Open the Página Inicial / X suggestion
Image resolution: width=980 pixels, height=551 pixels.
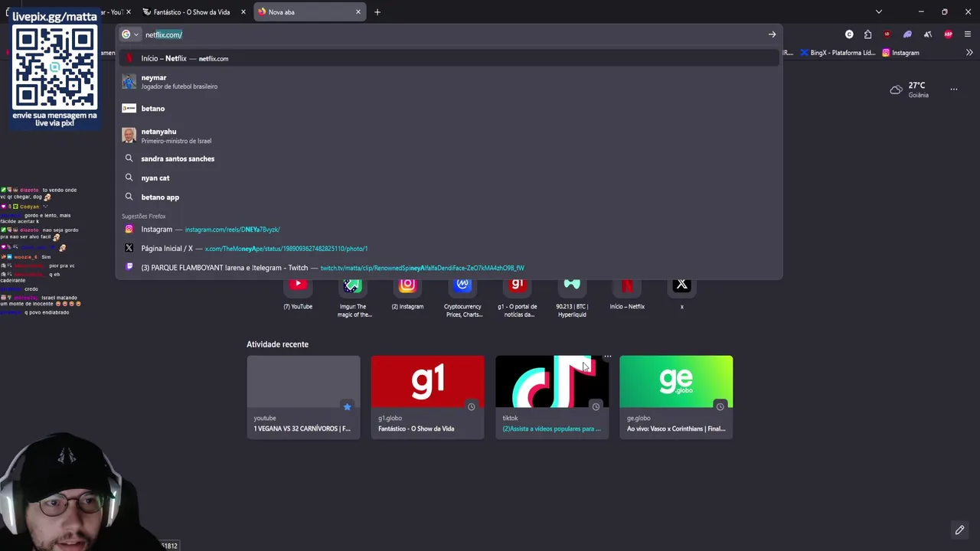[x=449, y=249]
